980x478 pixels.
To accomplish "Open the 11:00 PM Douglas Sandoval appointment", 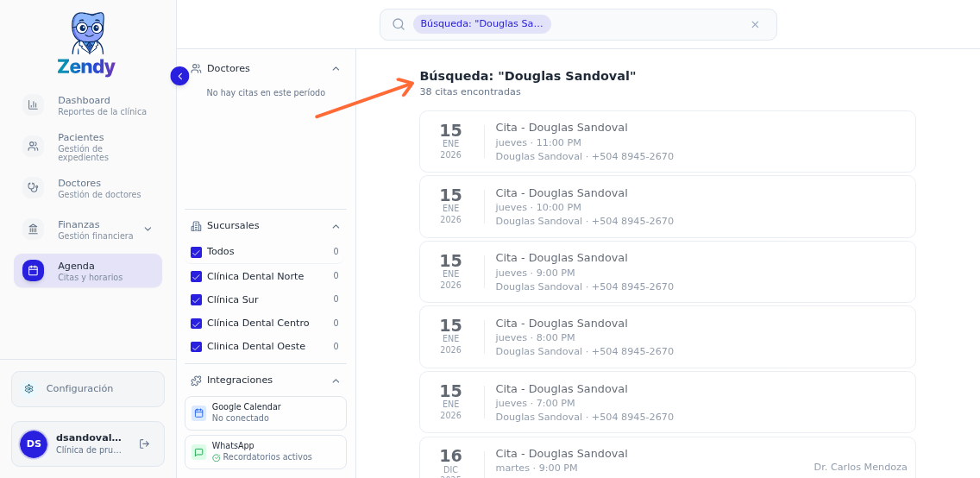I will click(667, 142).
